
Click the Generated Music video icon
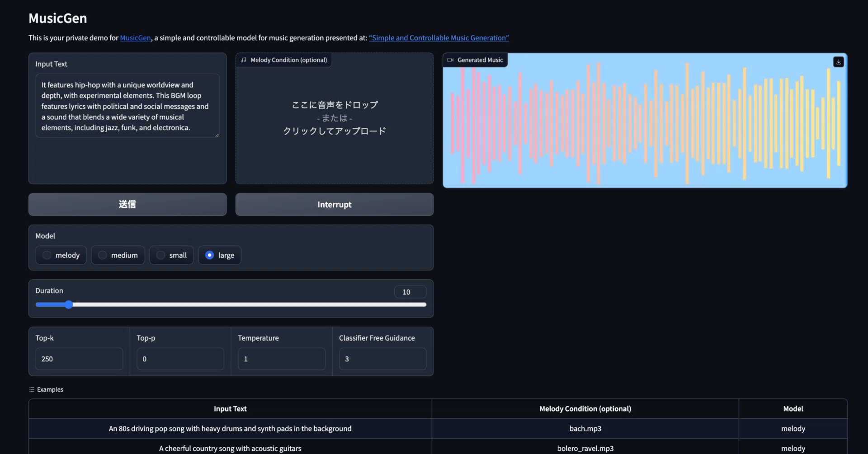tap(450, 60)
